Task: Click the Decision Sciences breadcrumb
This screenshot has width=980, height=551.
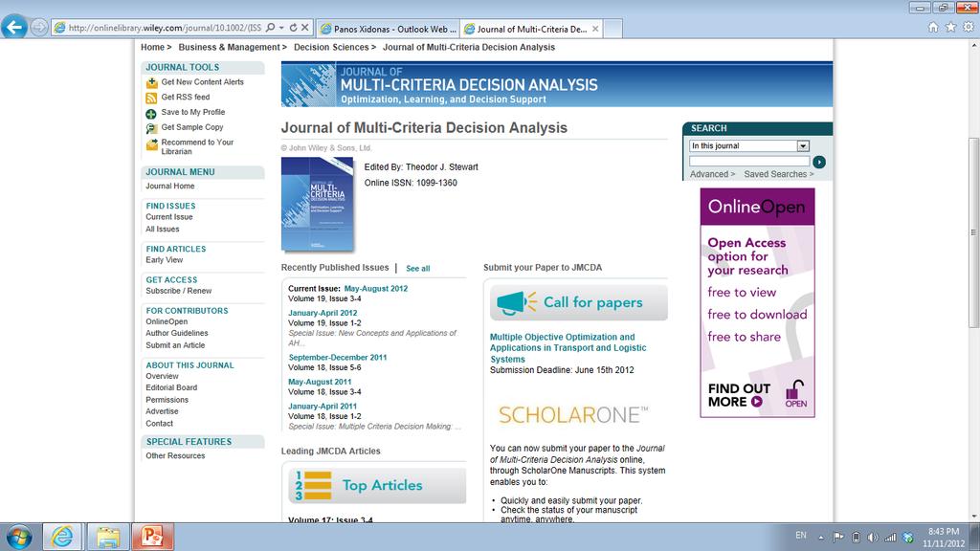Action: point(331,48)
